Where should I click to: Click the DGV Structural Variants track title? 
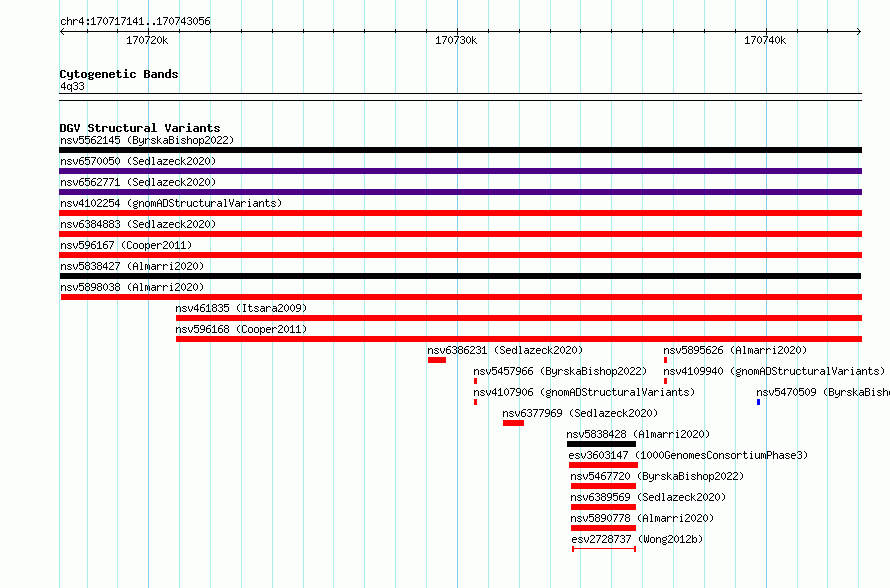pyautogui.click(x=140, y=128)
